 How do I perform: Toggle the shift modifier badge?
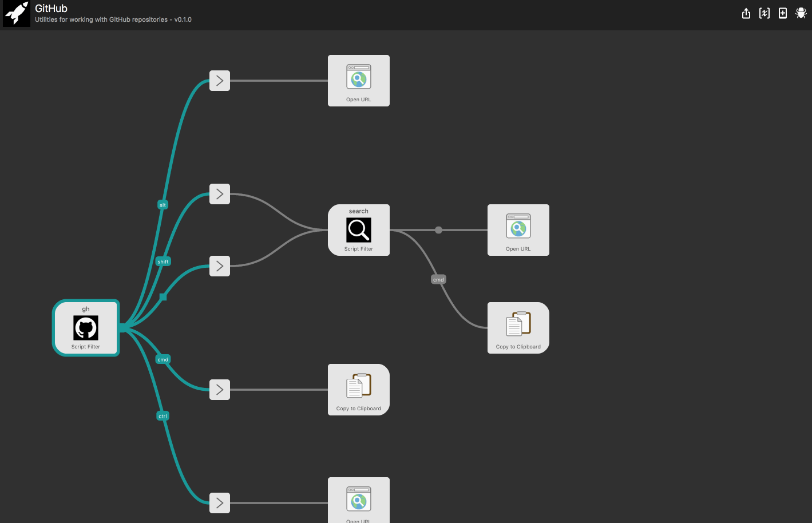(163, 261)
